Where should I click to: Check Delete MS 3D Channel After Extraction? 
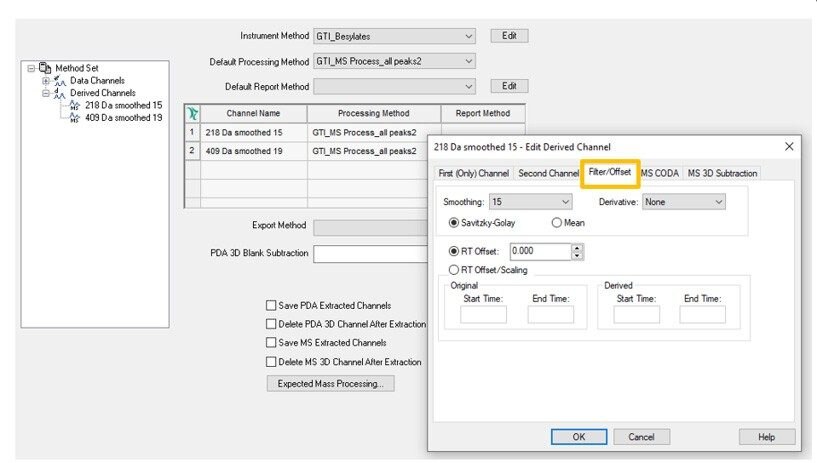coord(271,361)
